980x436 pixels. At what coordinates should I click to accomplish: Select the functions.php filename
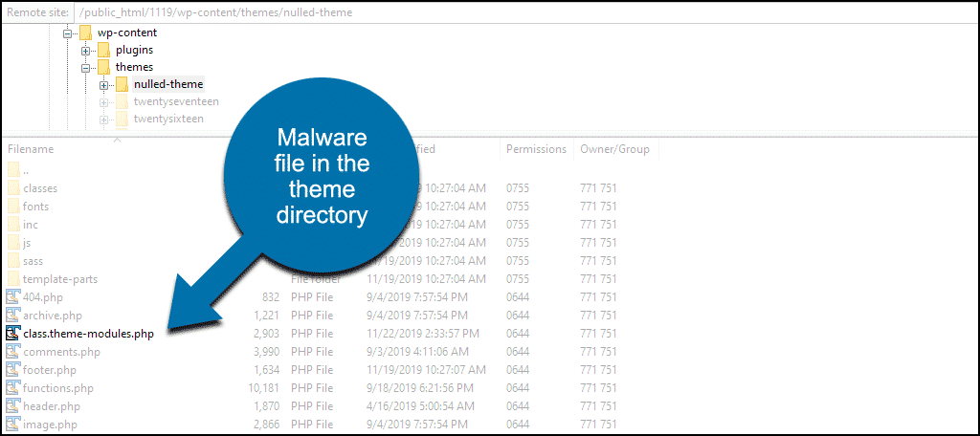pos(58,388)
